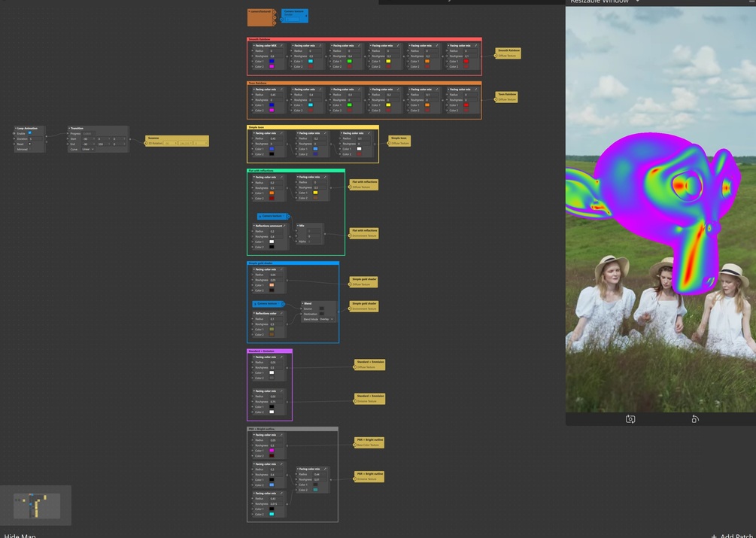Expand the PBR group node with Radius 0,44
Viewport: 756px width, 538px height.
[326, 469]
